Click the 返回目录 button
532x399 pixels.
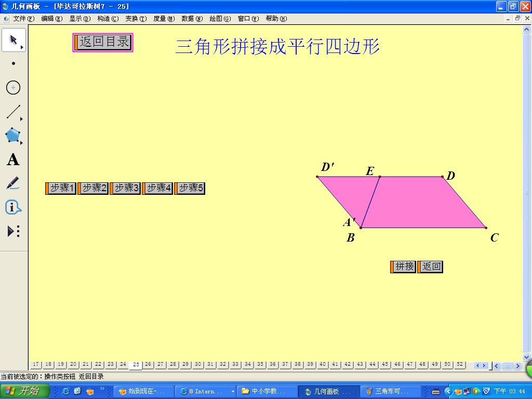[103, 43]
